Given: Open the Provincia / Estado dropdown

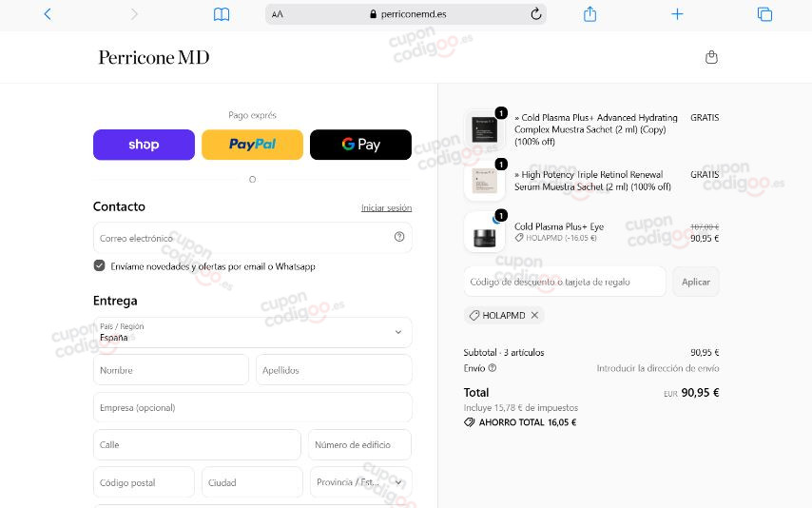Looking at the screenshot, I should 361,482.
